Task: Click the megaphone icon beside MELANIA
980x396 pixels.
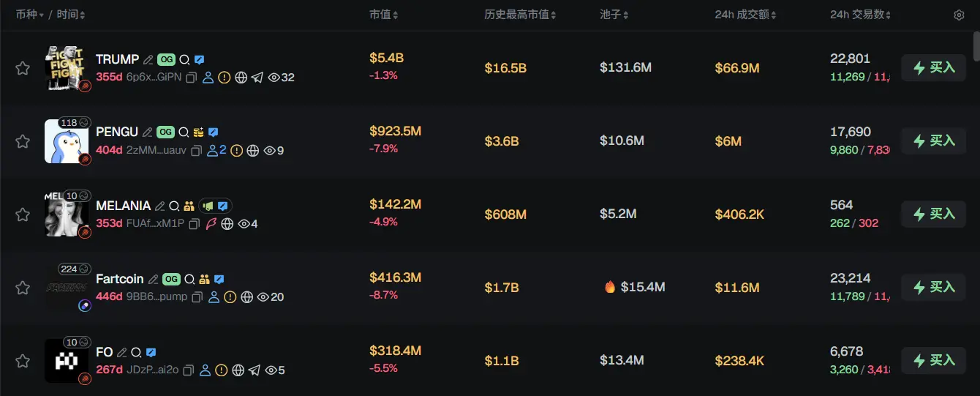Action: pos(208,206)
